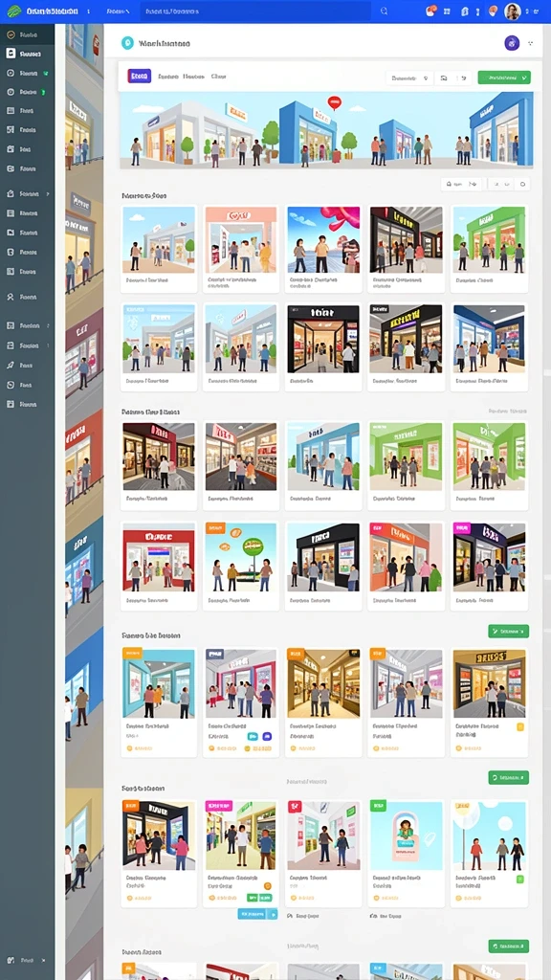This screenshot has height=980, width=551.
Task: Click the purple badge next to the teal card badge
Action: point(268,737)
